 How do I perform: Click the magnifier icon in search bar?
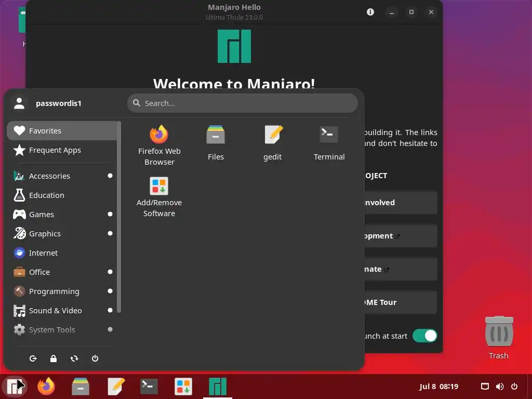click(137, 103)
